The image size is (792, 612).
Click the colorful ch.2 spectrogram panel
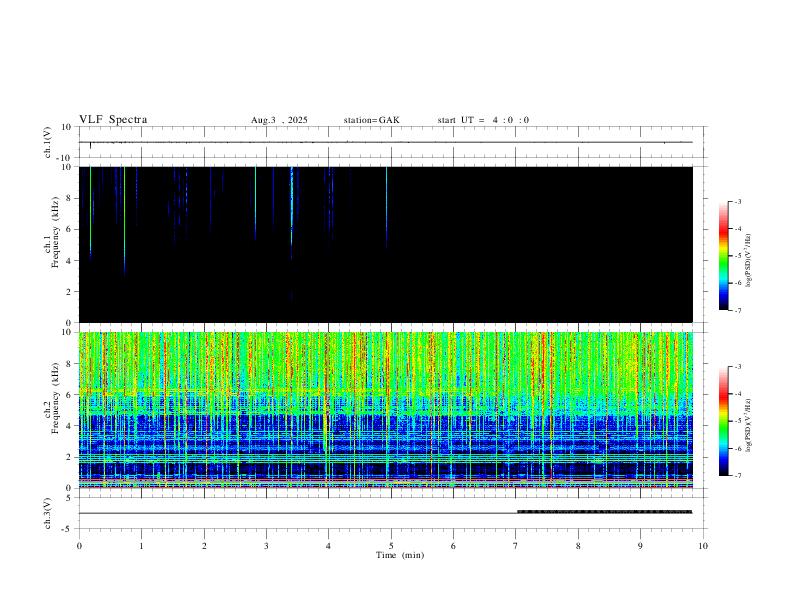(386, 410)
